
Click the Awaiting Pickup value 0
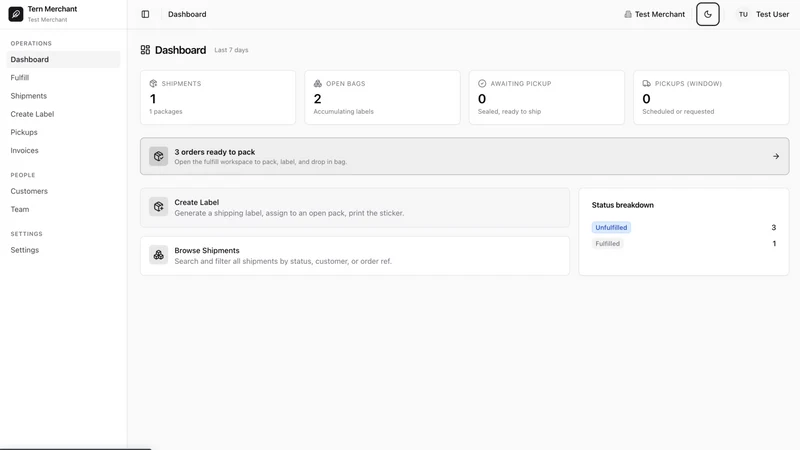point(482,99)
